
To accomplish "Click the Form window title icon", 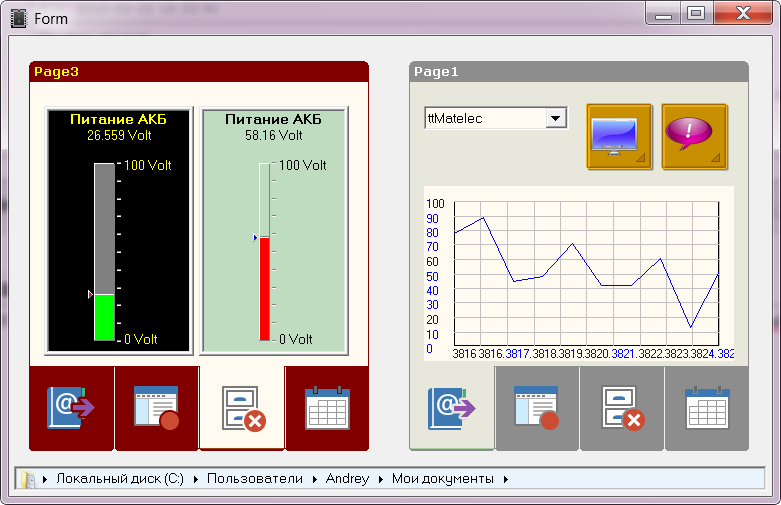I will click(x=19, y=19).
